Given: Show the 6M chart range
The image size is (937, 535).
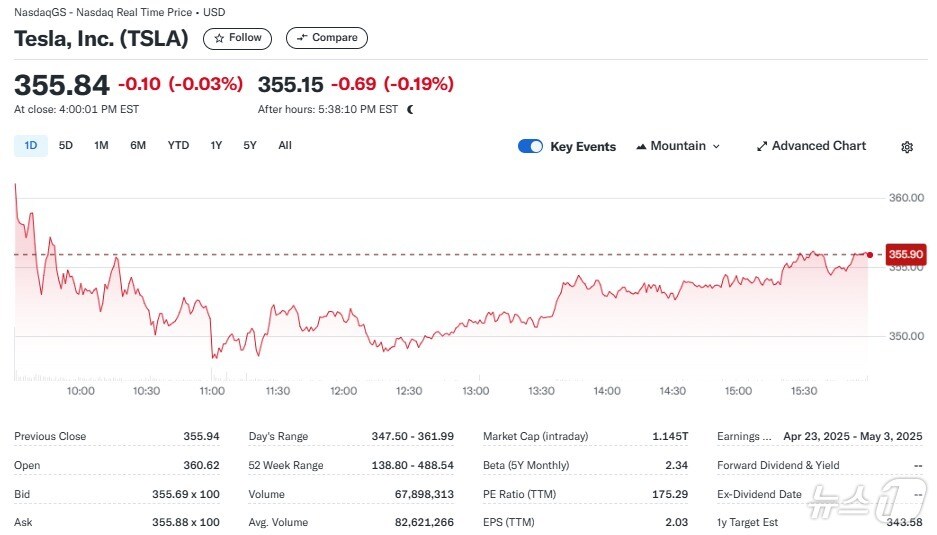Looking at the screenshot, I should tap(138, 145).
